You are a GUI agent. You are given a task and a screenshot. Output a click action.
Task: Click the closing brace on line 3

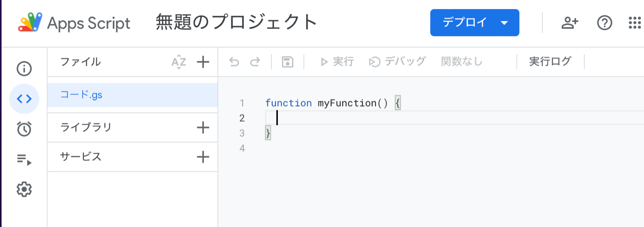(x=268, y=133)
